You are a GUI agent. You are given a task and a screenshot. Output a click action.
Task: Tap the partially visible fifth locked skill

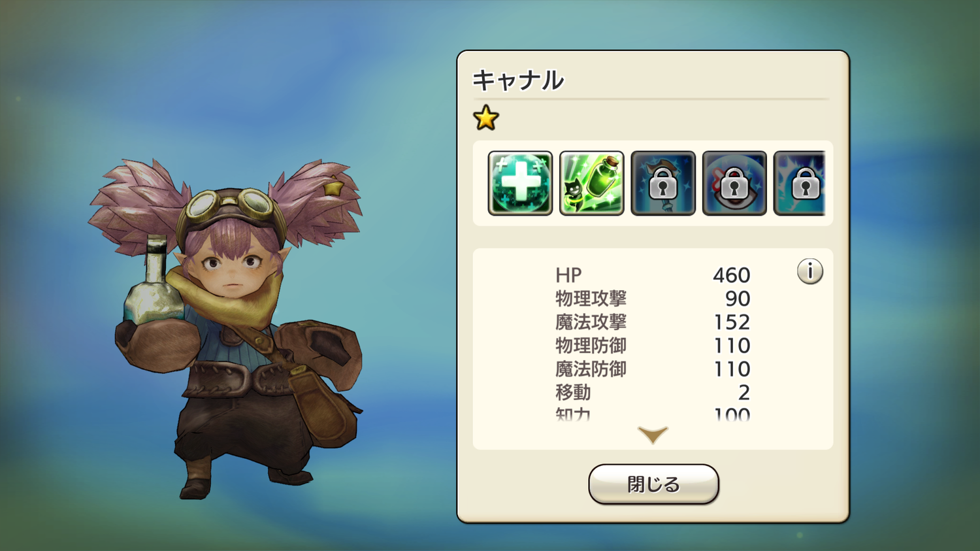click(x=799, y=183)
